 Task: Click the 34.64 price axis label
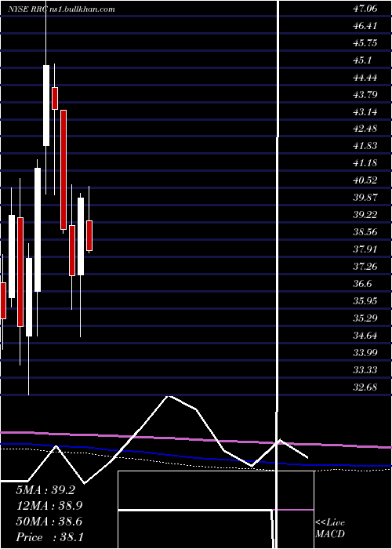pyautogui.click(x=365, y=336)
